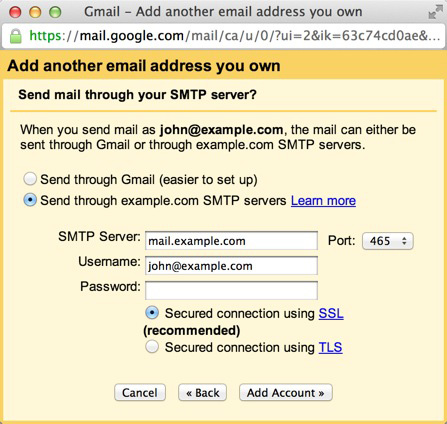The height and width of the screenshot is (424, 447).
Task: Focus the Username input field
Action: [231, 266]
